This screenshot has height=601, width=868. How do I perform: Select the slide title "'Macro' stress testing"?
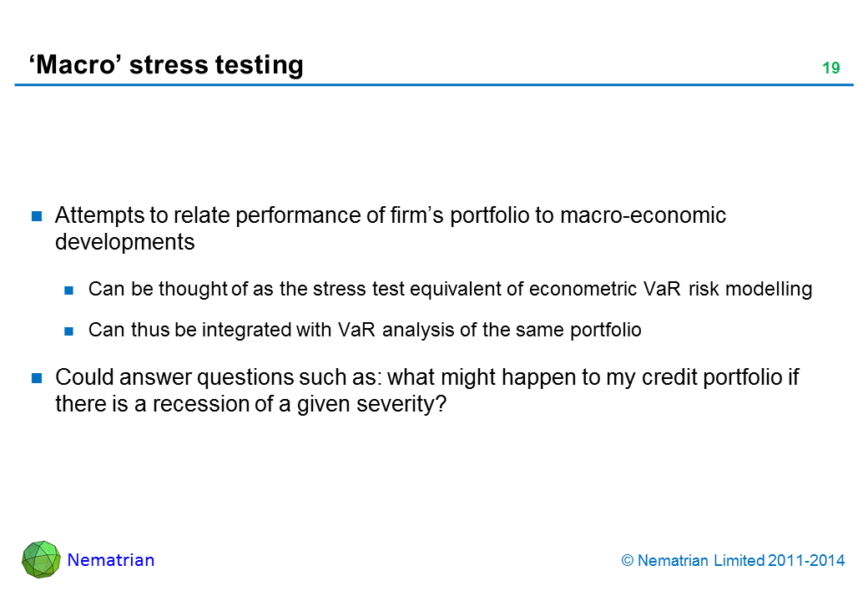pyautogui.click(x=166, y=64)
